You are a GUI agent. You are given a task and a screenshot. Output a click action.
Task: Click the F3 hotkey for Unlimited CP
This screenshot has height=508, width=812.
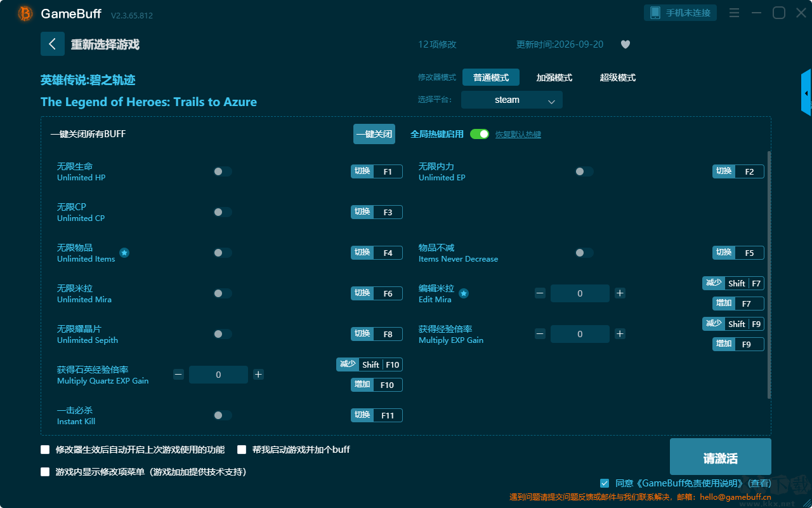[x=377, y=212]
